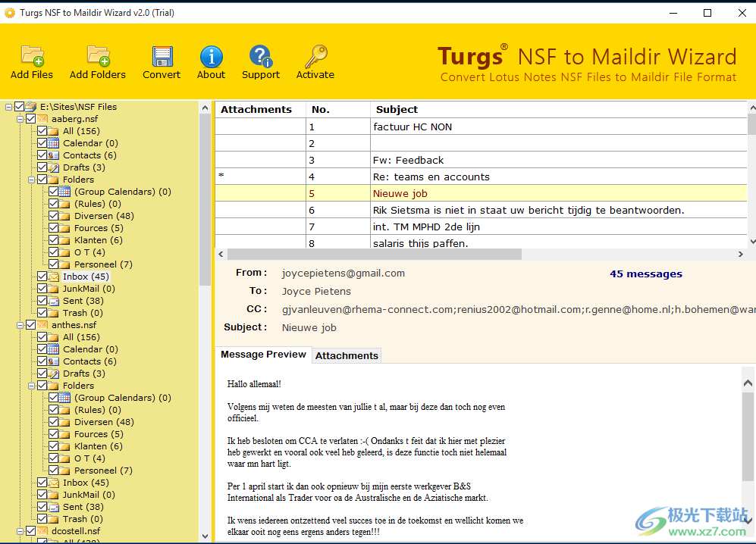Click the Sent icon under aaberg.nsf
Image resolution: width=756 pixels, height=544 pixels.
coord(54,301)
